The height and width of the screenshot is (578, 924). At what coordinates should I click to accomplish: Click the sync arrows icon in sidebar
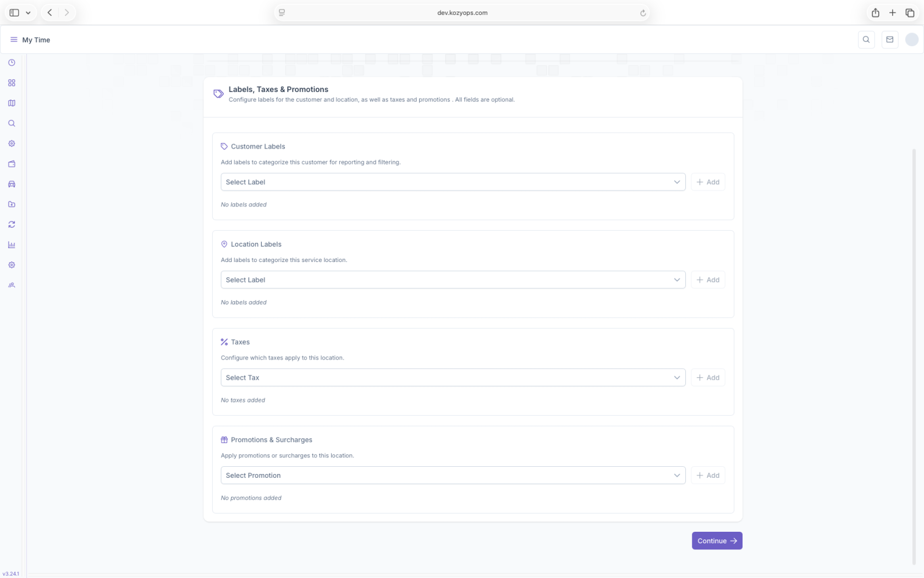point(12,225)
